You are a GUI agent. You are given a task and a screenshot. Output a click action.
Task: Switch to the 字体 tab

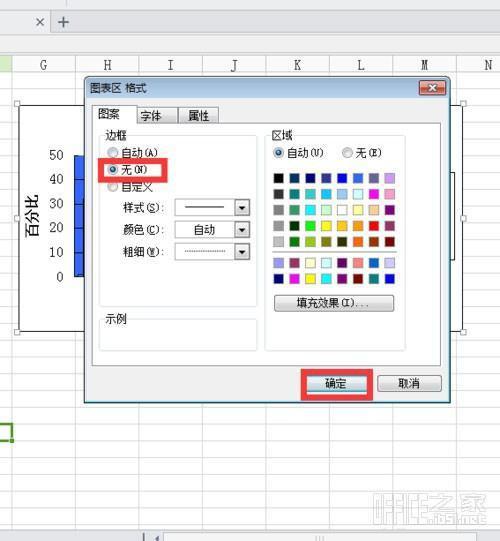pyautogui.click(x=157, y=116)
